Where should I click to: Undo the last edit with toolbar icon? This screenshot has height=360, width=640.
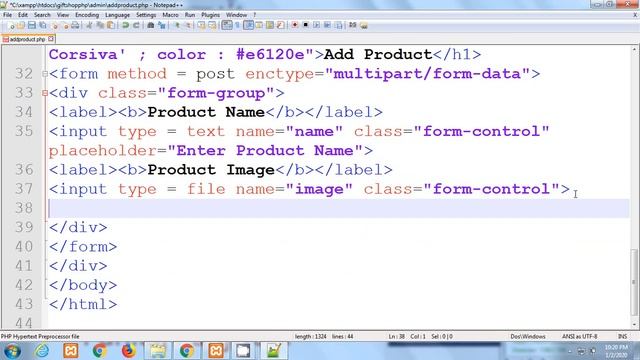[x=125, y=25]
